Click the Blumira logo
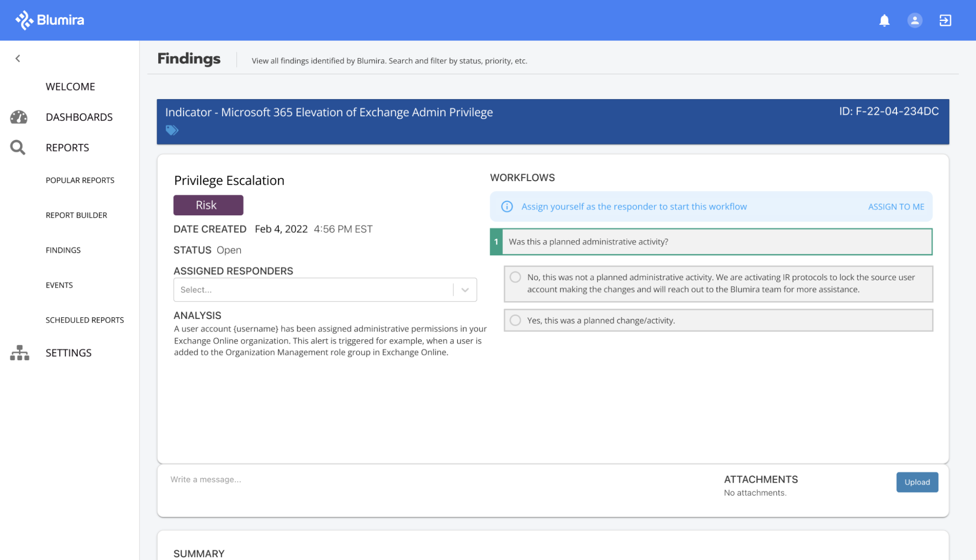The width and height of the screenshot is (976, 560). (50, 20)
